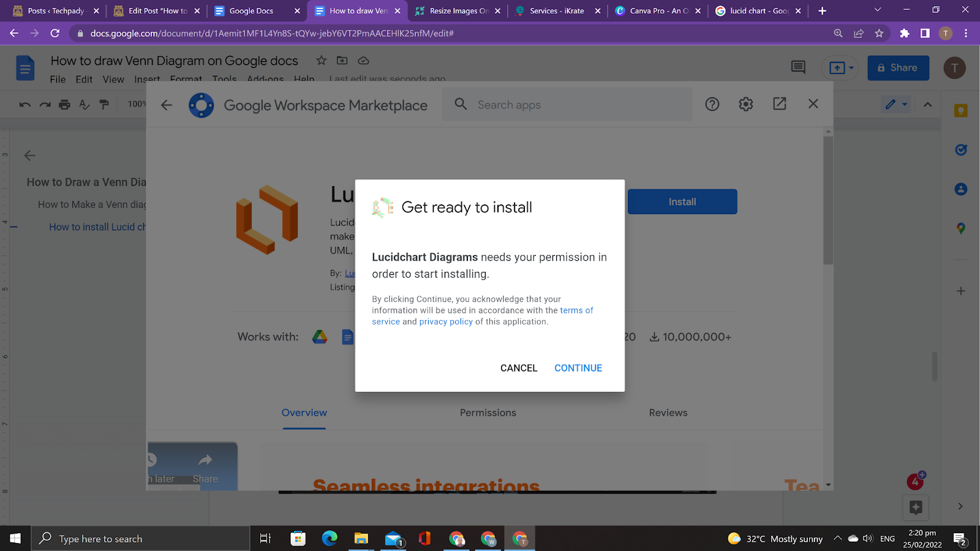Collapse the menus with the up chevron
This screenshot has height=551, width=980.
[928, 105]
